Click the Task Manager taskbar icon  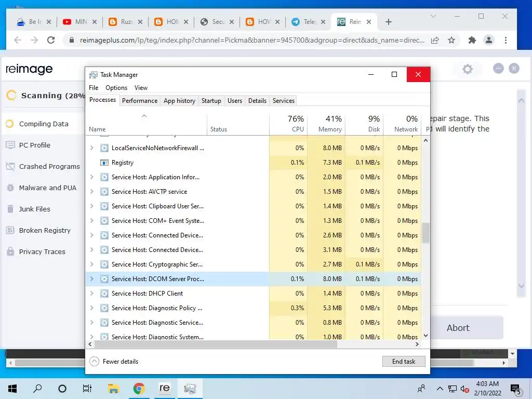pos(190,389)
